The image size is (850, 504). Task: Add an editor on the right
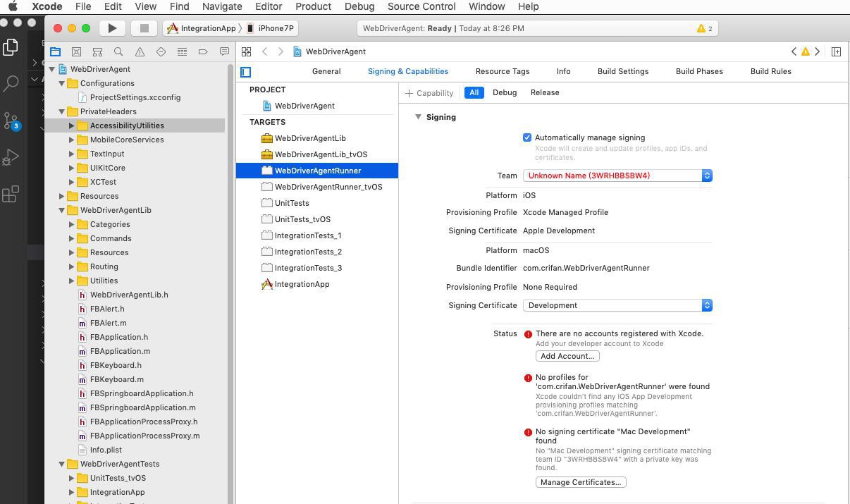coord(837,51)
